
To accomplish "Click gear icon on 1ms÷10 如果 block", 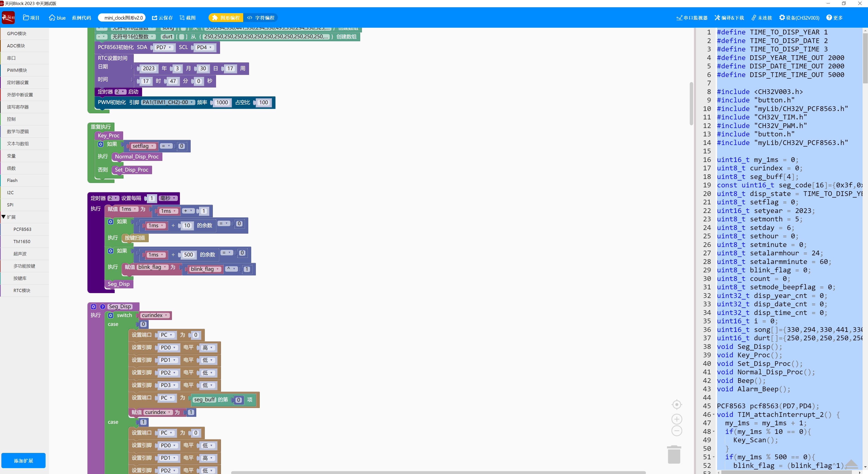I will pyautogui.click(x=111, y=222).
